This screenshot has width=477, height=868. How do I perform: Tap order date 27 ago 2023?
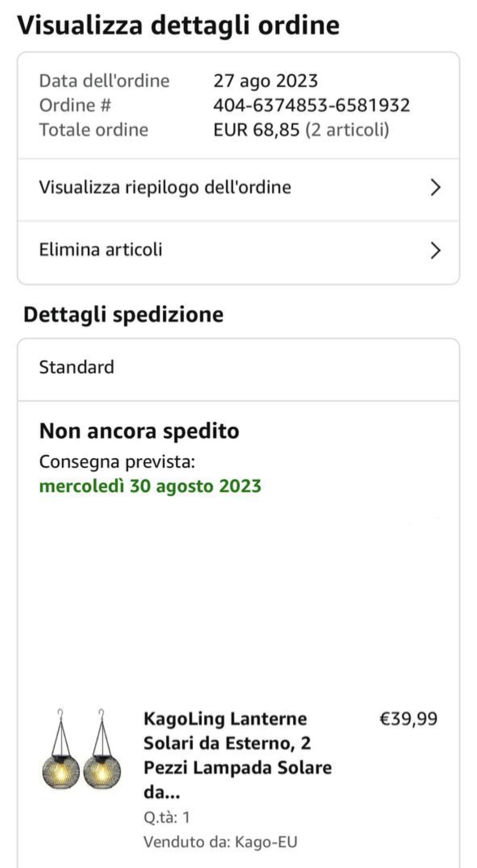[x=265, y=81]
